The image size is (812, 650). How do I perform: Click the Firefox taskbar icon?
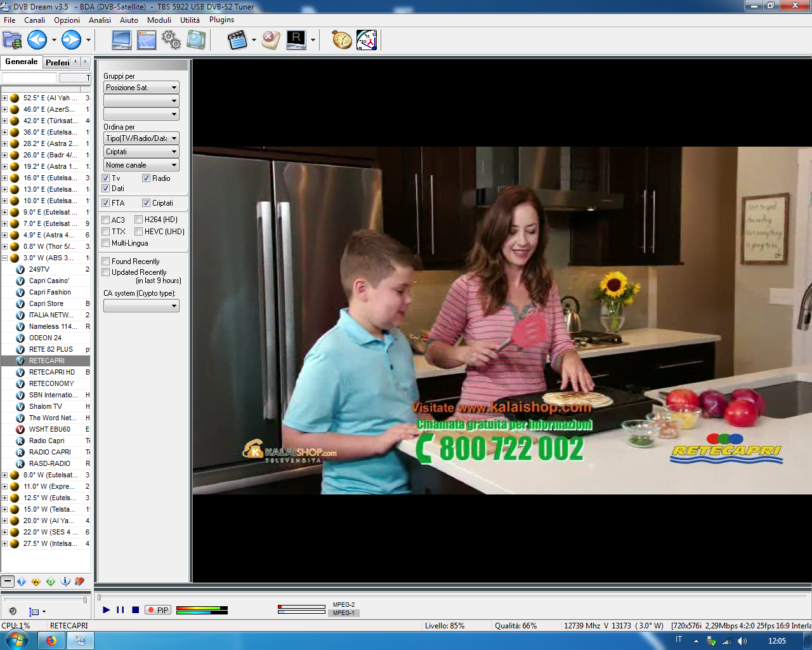click(51, 640)
